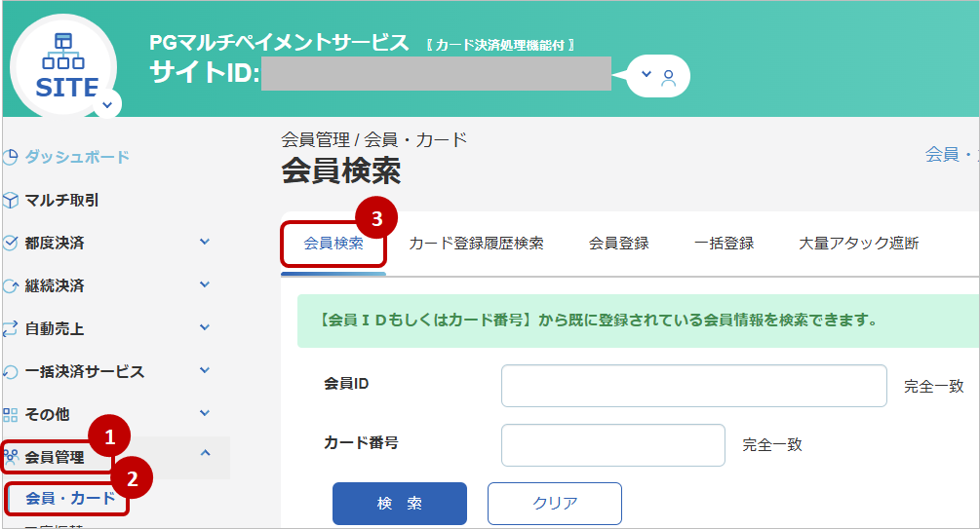Expand the 都度決済 chevron
Image resolution: width=980 pixels, height=529 pixels.
click(205, 242)
